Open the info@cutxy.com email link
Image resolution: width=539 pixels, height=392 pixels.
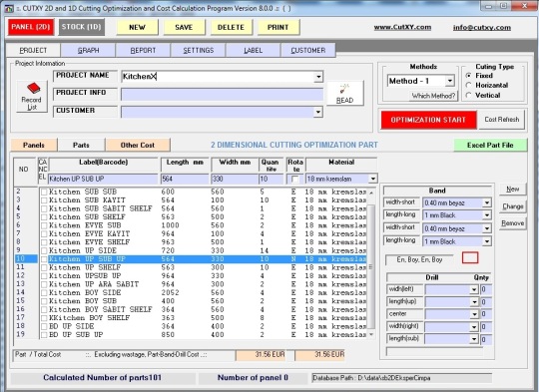point(481,28)
